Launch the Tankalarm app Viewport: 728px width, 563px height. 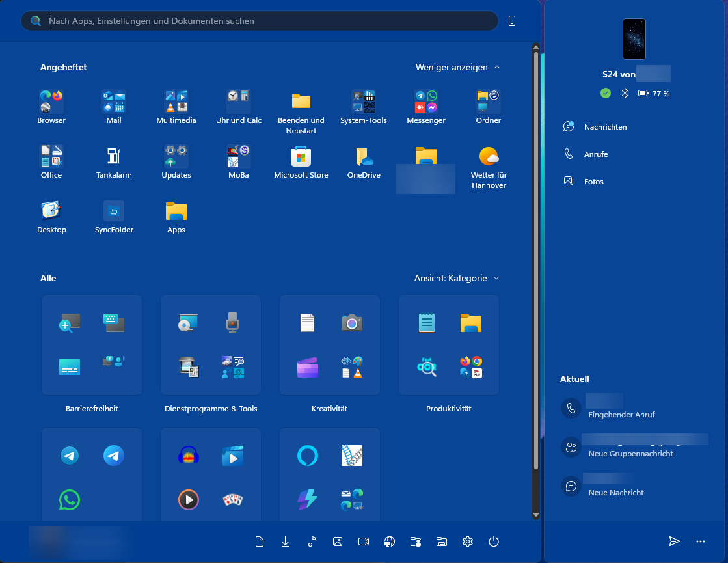114,161
